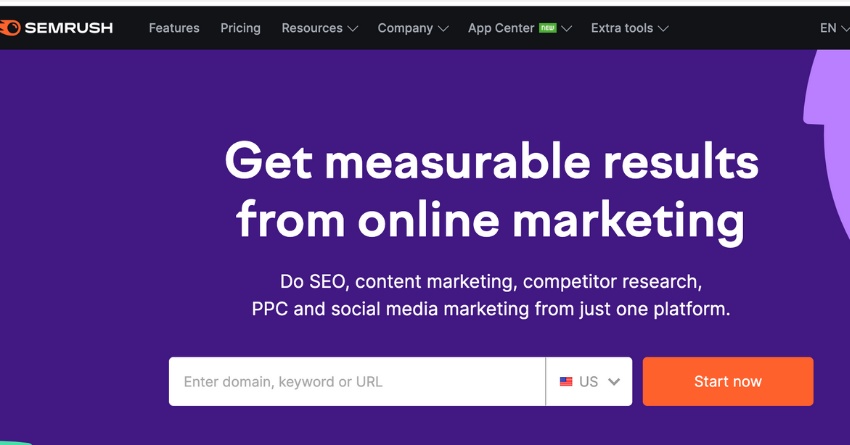Open the EN language selector
Viewport: 850px width, 445px height.
click(x=829, y=28)
